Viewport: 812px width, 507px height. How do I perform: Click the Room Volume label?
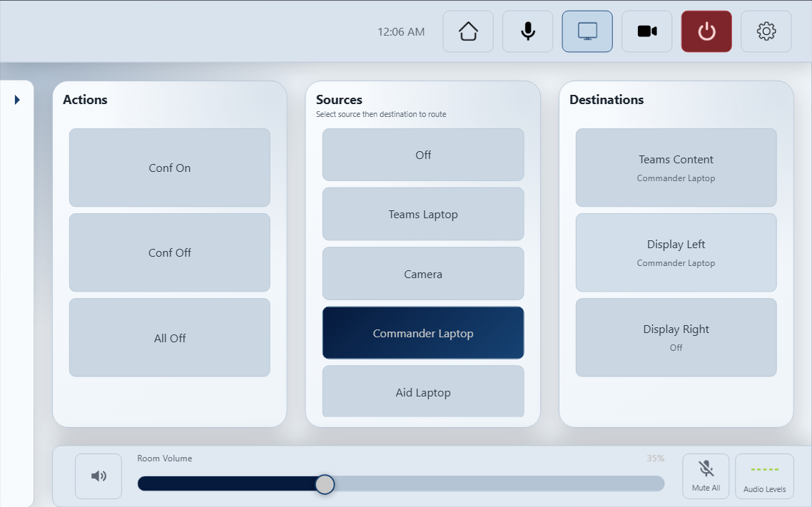click(x=165, y=459)
